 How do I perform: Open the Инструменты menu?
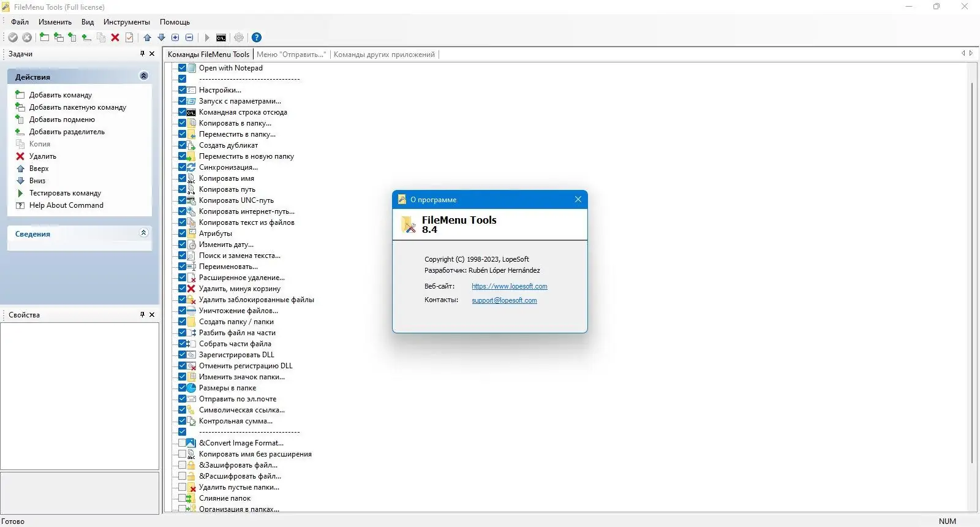pos(127,22)
